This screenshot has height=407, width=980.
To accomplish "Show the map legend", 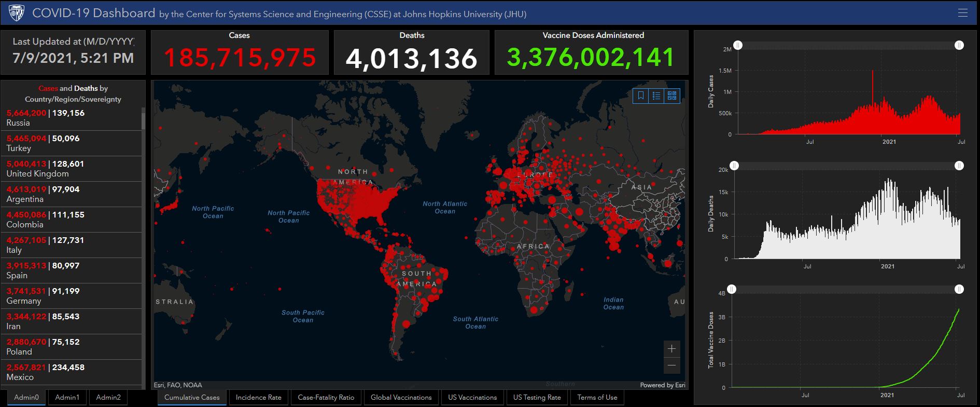I will [656, 96].
